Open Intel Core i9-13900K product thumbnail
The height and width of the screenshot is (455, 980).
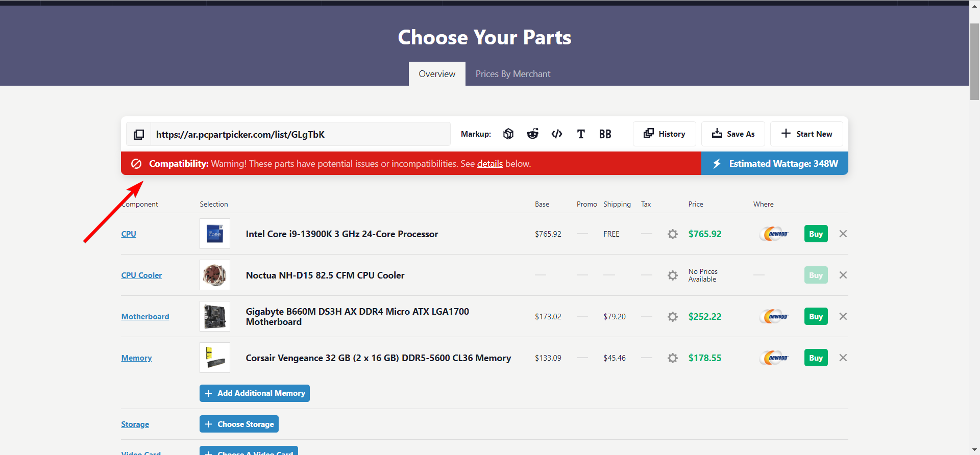(x=215, y=234)
